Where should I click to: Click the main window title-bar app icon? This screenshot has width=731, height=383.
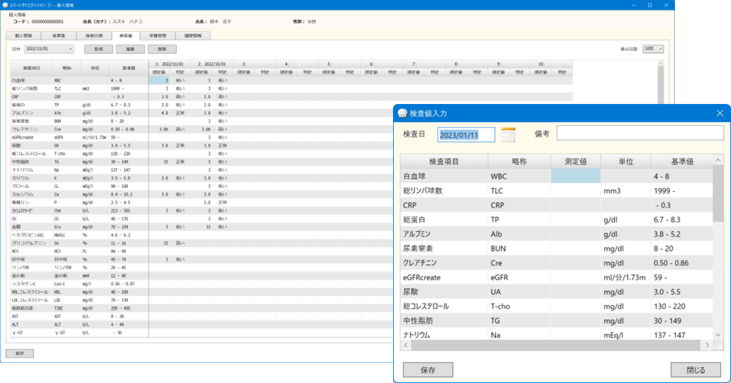pyautogui.click(x=5, y=5)
